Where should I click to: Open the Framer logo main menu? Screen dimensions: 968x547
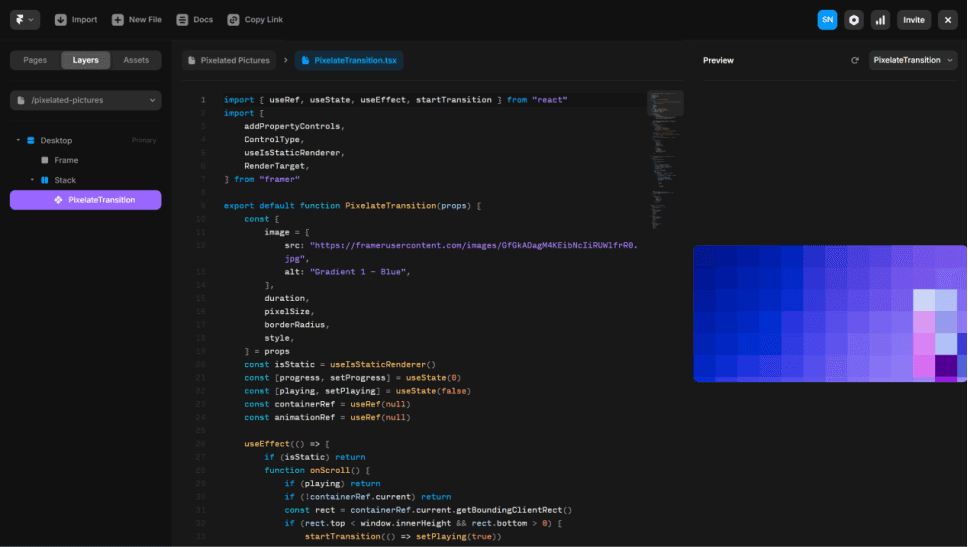click(x=25, y=20)
